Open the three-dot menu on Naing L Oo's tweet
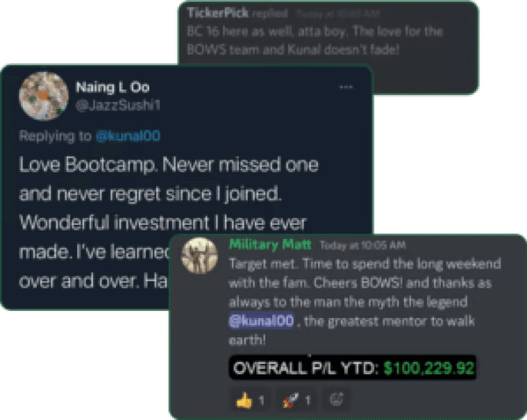 pos(346,87)
